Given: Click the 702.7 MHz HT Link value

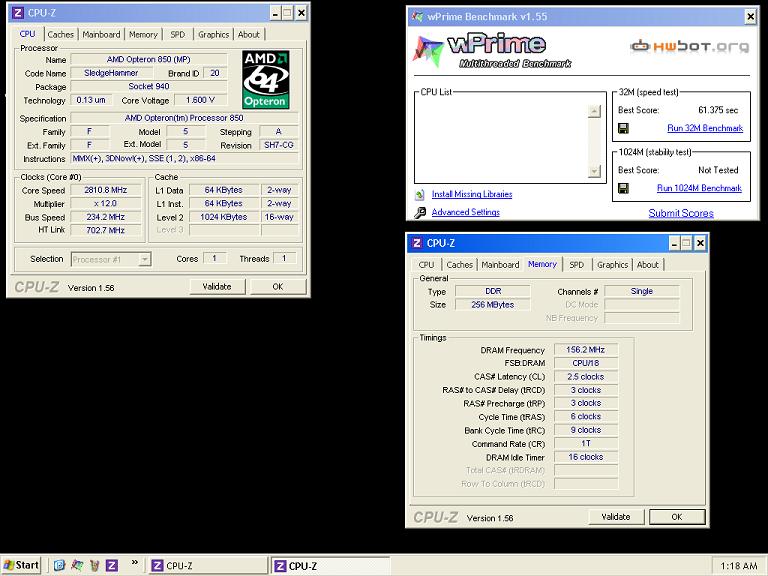Looking at the screenshot, I should [x=105, y=230].
